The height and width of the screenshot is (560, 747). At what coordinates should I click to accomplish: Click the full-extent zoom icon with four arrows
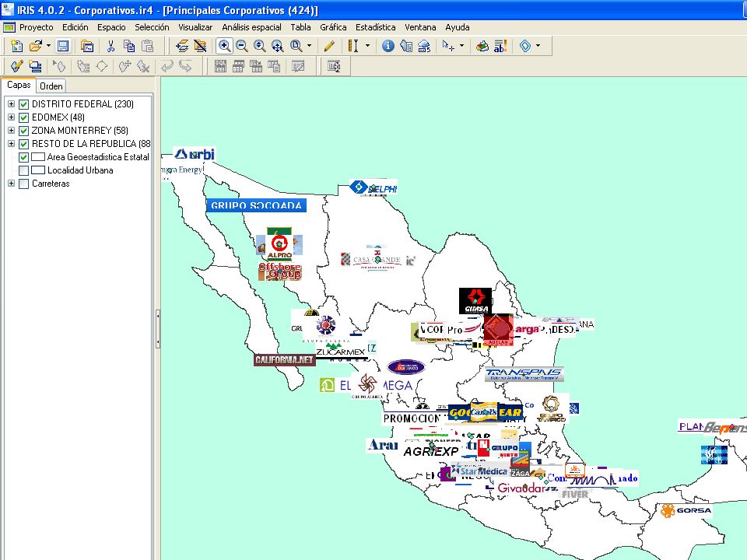point(277,46)
